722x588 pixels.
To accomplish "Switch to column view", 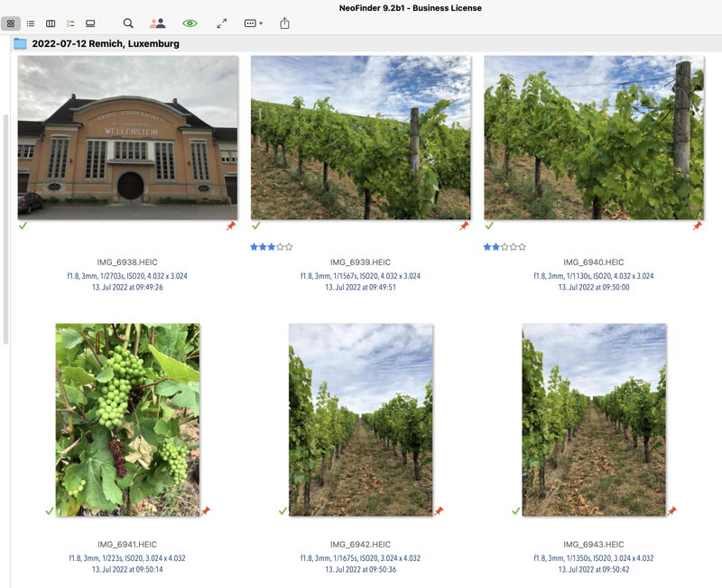I will pos(51,23).
